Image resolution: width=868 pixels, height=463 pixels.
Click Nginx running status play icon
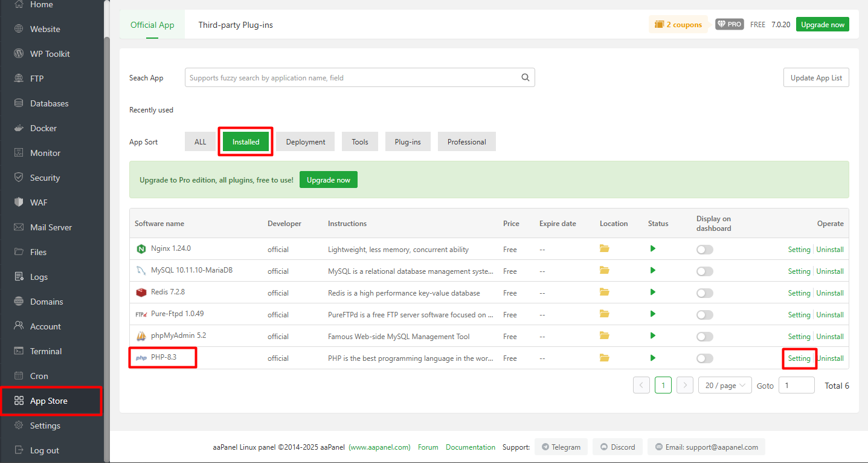[653, 248]
